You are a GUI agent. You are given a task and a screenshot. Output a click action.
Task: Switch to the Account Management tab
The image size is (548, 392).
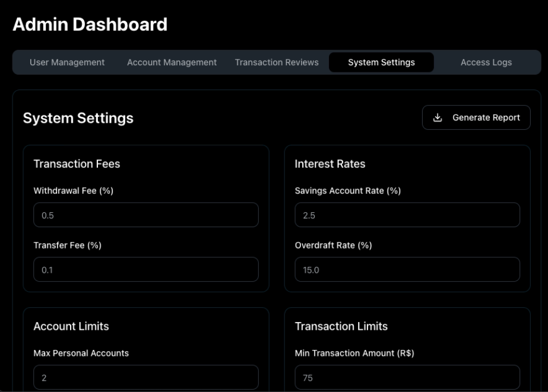pyautogui.click(x=172, y=62)
